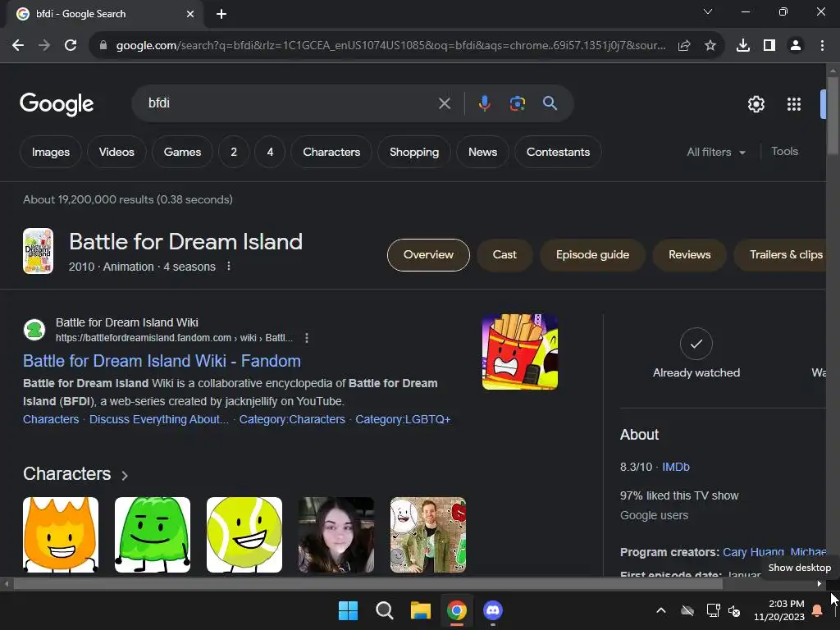Open Windows taskbar search
The image size is (840, 630).
point(384,610)
